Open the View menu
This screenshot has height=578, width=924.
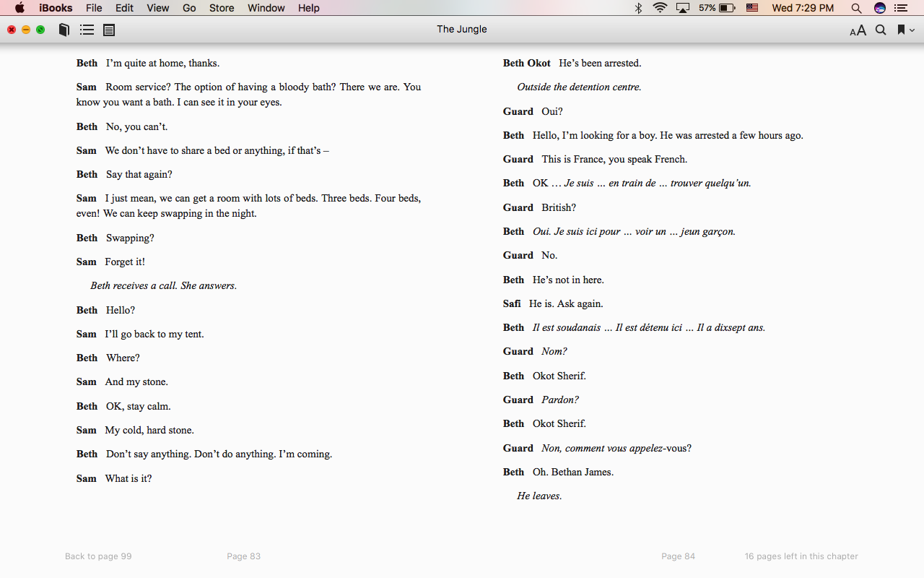click(157, 8)
